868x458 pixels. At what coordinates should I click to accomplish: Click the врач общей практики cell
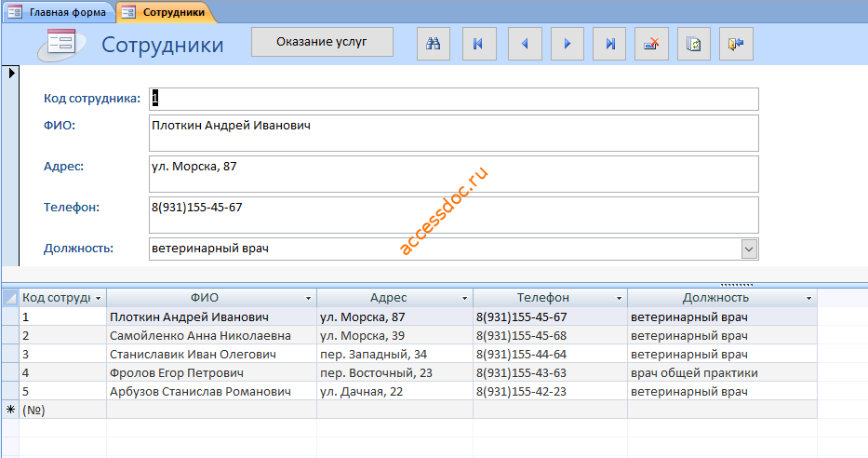tap(722, 372)
